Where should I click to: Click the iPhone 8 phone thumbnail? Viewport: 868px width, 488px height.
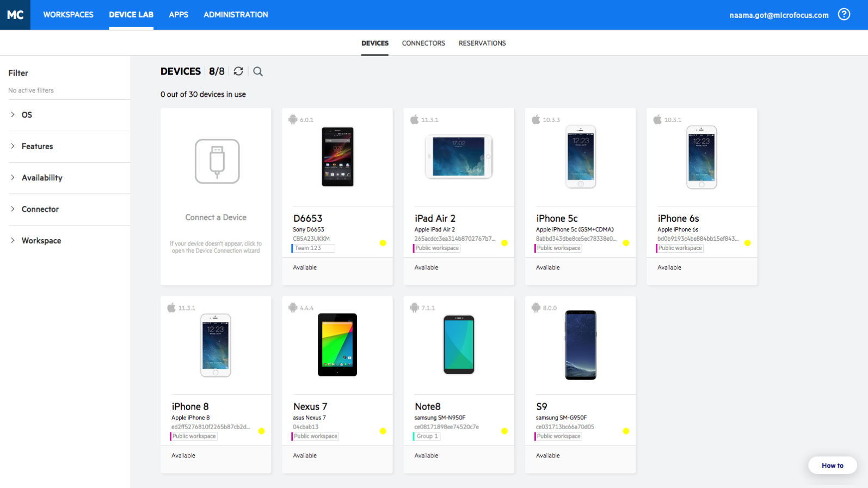[216, 345]
